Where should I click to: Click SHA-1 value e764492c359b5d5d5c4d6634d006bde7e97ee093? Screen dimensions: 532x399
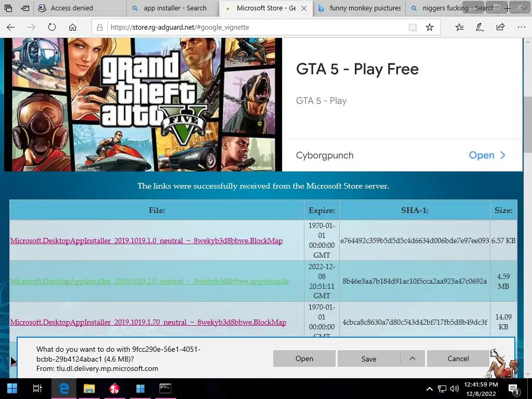click(x=415, y=241)
